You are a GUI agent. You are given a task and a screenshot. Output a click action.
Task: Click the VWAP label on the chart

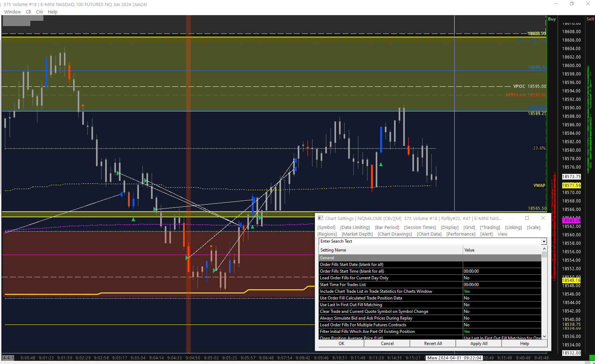click(539, 186)
